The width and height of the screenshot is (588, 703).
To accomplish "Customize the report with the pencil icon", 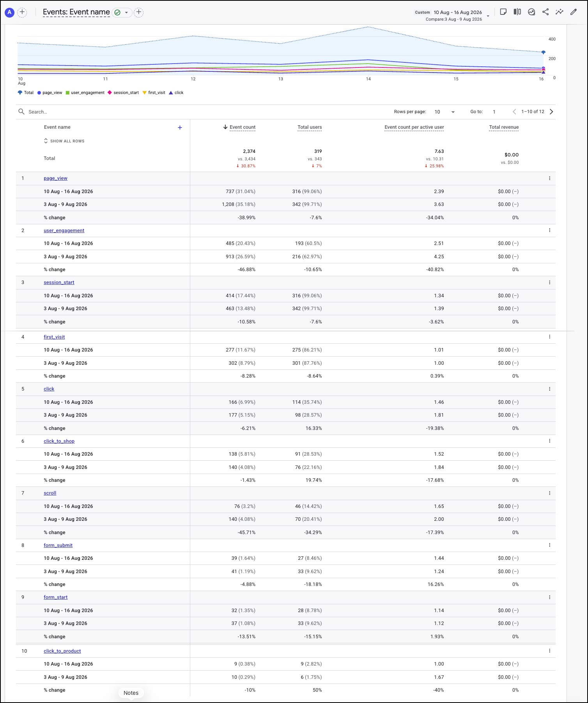I will (x=574, y=12).
